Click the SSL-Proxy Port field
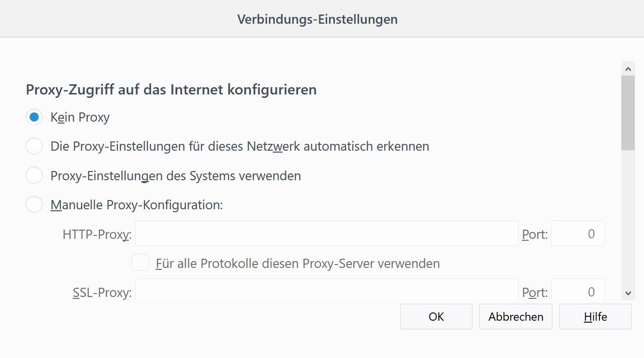Viewport: 644px width, 358px height. [x=578, y=290]
